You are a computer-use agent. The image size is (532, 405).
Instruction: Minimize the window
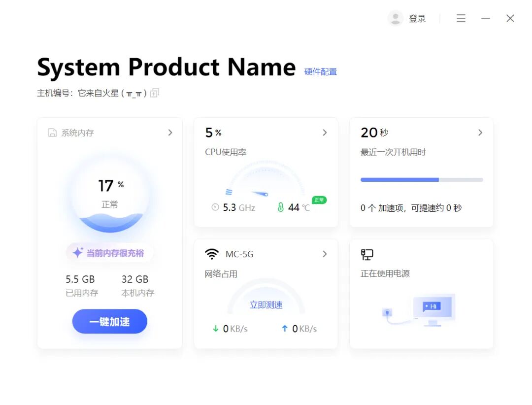pyautogui.click(x=486, y=18)
